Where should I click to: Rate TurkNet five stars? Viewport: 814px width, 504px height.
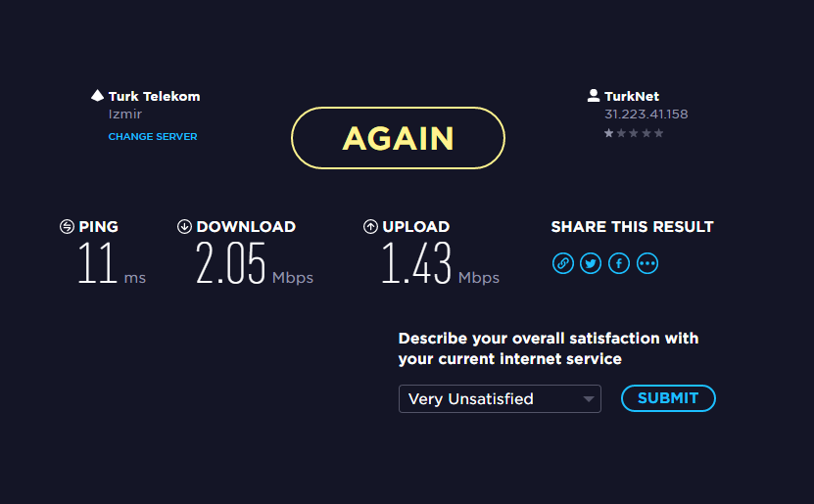pyautogui.click(x=659, y=133)
